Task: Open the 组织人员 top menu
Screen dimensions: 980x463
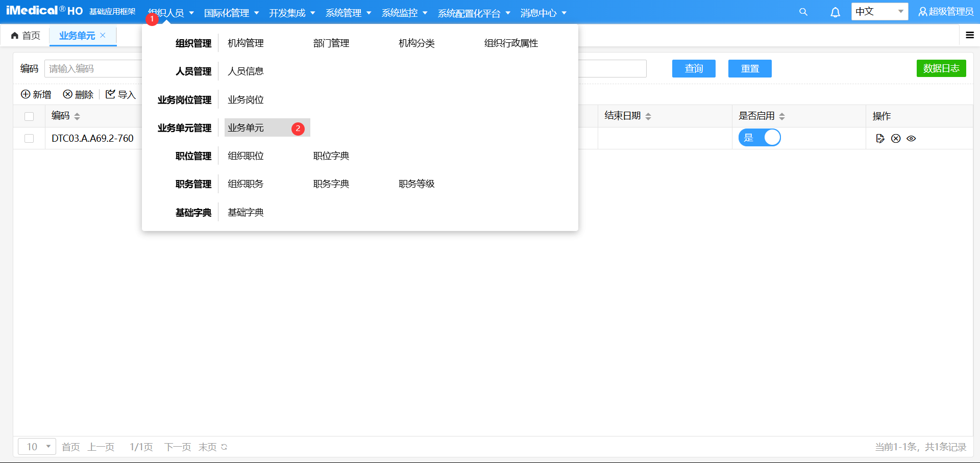Action: point(171,13)
